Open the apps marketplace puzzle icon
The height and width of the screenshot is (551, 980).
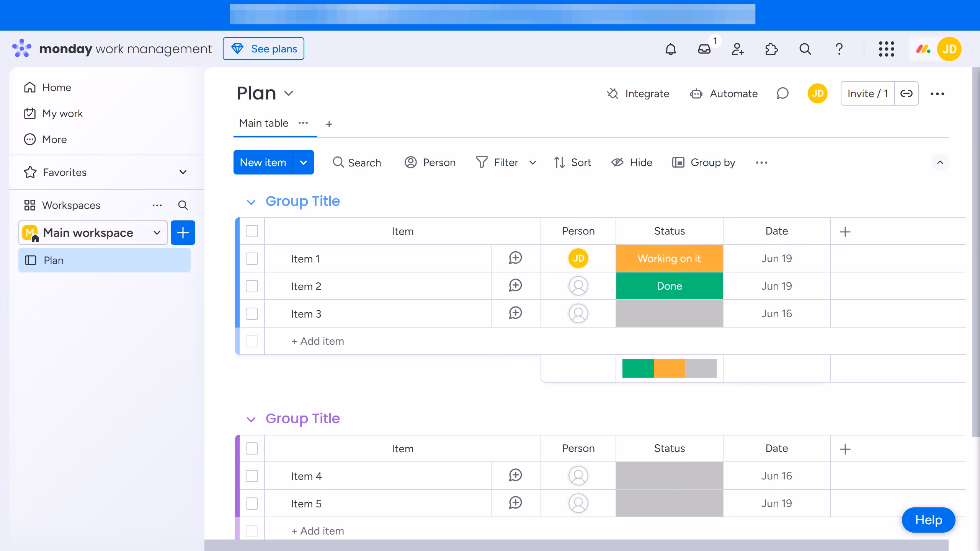[771, 49]
